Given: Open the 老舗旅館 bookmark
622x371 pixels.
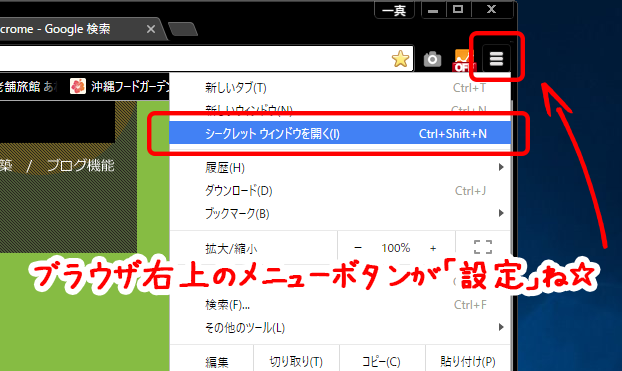Looking at the screenshot, I should point(29,86).
